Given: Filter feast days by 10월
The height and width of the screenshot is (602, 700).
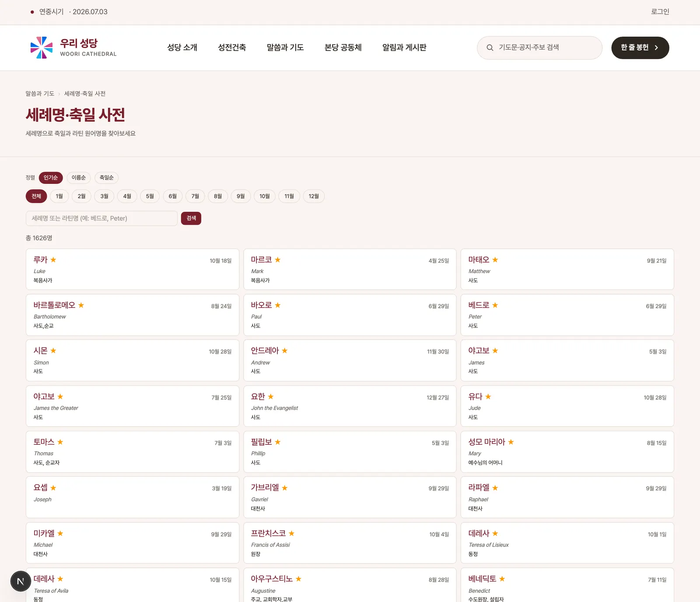Looking at the screenshot, I should (x=265, y=196).
